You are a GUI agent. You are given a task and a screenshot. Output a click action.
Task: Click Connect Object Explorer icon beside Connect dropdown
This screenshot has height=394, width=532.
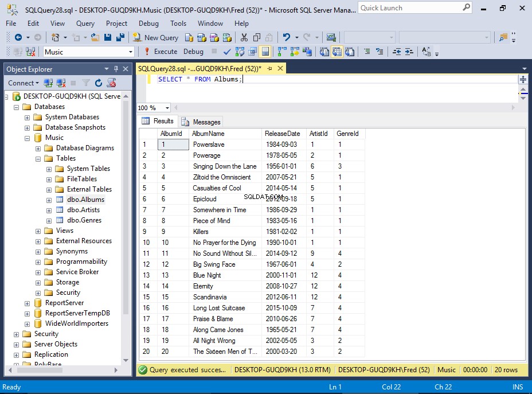click(x=48, y=83)
